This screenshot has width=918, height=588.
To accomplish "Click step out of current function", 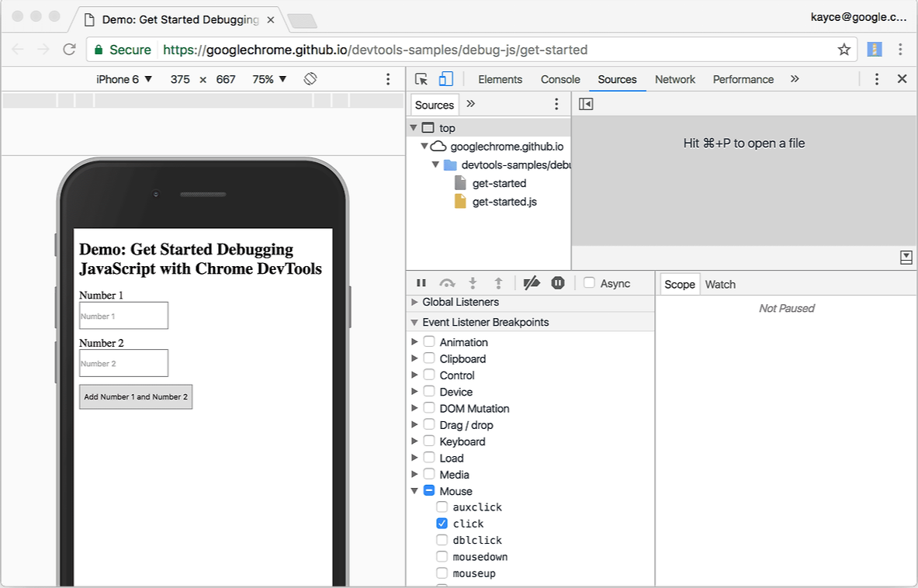I will 498,283.
